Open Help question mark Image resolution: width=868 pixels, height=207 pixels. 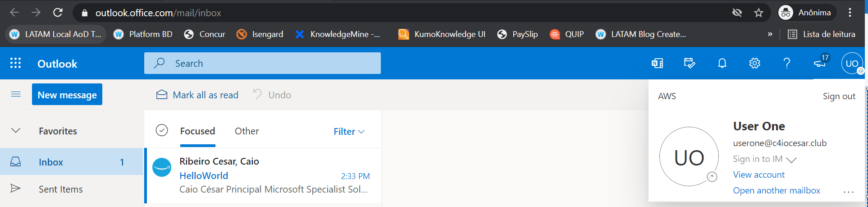pos(787,63)
